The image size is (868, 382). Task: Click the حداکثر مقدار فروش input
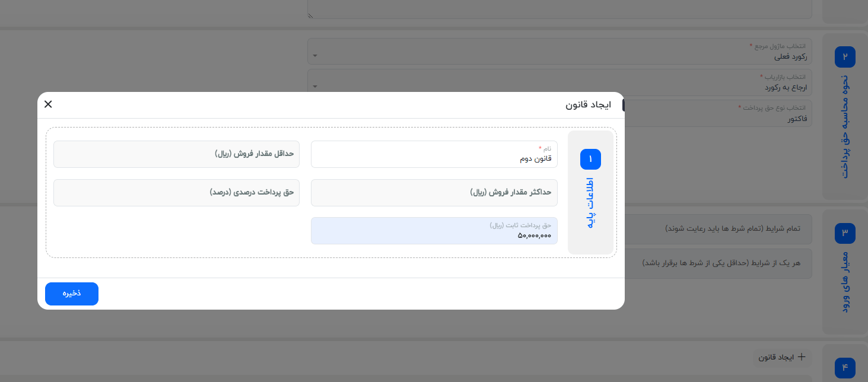click(x=434, y=192)
